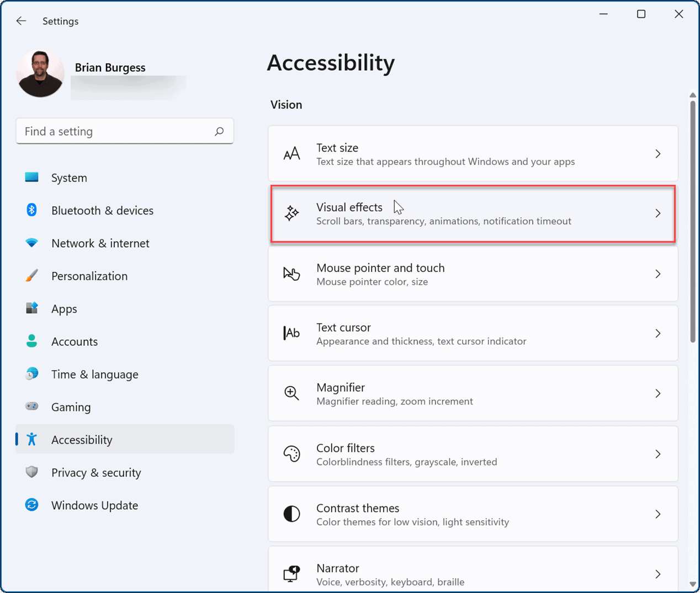Expand the Mouse pointer and touch chevron
This screenshot has height=593, width=700.
pyautogui.click(x=657, y=274)
